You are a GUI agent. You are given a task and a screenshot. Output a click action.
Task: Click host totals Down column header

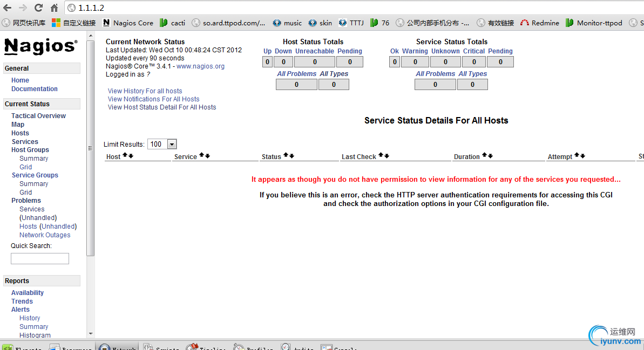click(283, 51)
